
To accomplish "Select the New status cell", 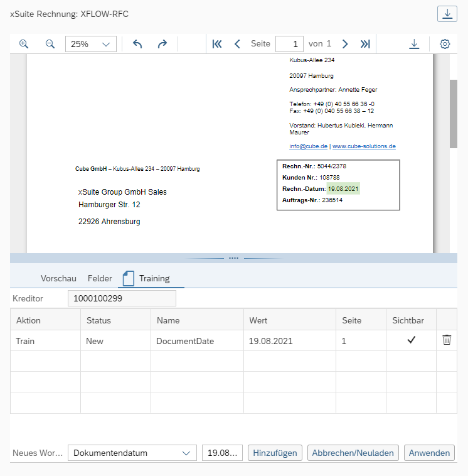I will click(x=116, y=341).
